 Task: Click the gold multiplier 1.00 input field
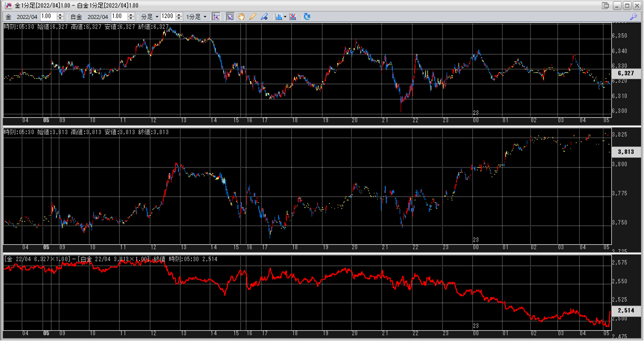[x=48, y=16]
